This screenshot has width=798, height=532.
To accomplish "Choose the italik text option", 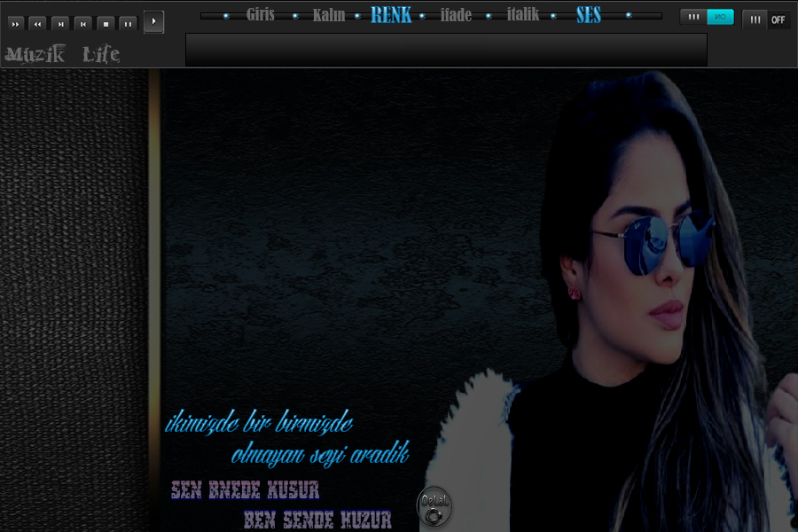I will pos(523,15).
